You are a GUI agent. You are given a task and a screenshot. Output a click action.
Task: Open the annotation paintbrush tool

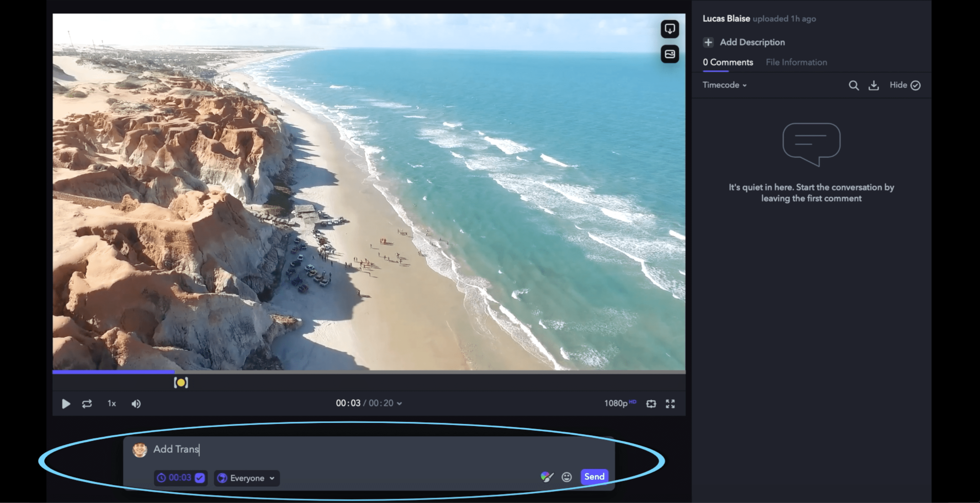tap(547, 477)
